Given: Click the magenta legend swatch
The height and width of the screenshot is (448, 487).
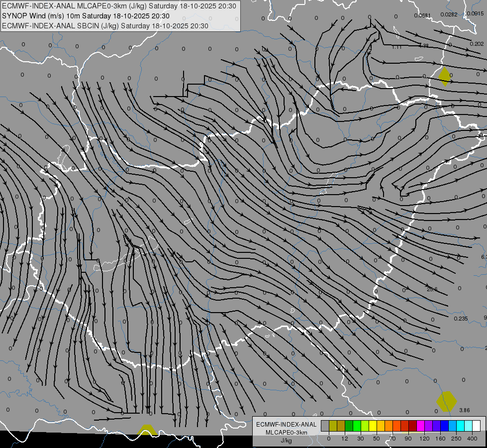Looking at the screenshot, I should point(421,426).
